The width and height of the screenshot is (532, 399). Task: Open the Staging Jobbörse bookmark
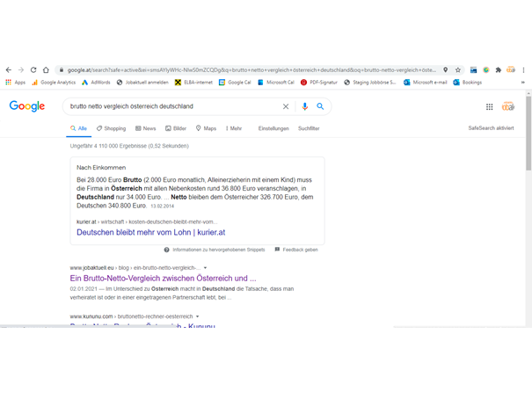(370, 83)
